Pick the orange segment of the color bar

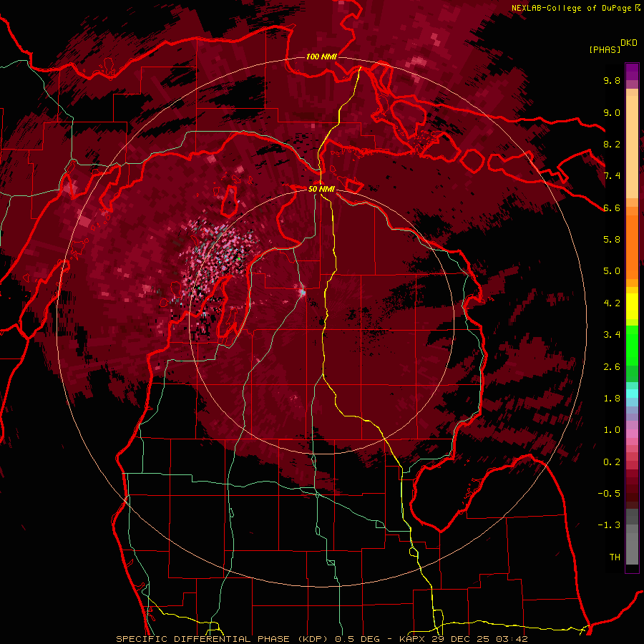click(x=632, y=246)
